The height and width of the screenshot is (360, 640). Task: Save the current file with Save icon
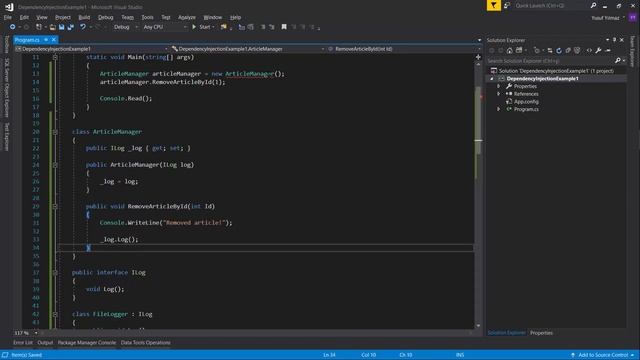click(x=61, y=27)
